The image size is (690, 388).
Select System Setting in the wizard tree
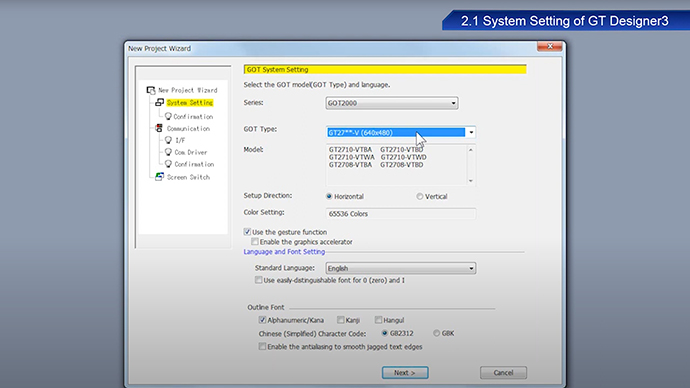190,102
